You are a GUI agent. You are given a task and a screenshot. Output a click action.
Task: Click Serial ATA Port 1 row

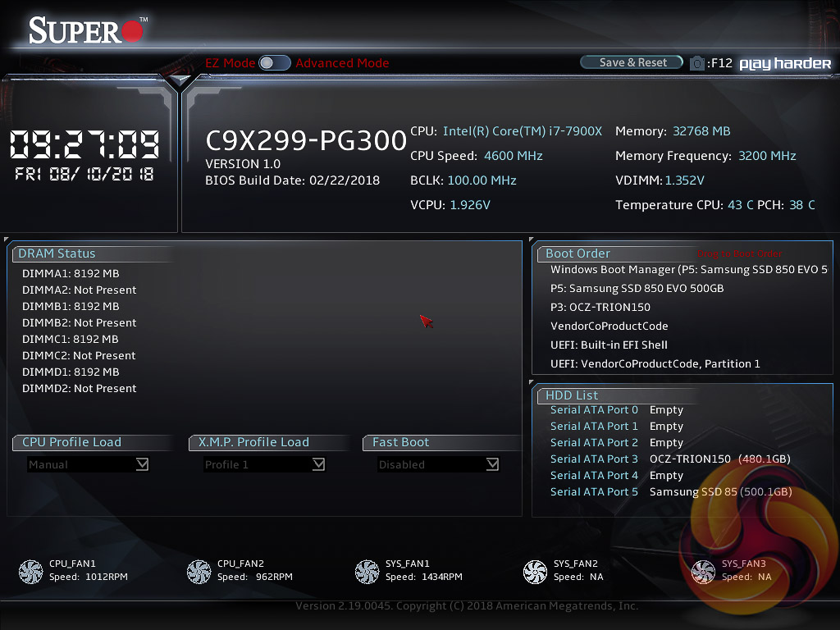pos(617,427)
